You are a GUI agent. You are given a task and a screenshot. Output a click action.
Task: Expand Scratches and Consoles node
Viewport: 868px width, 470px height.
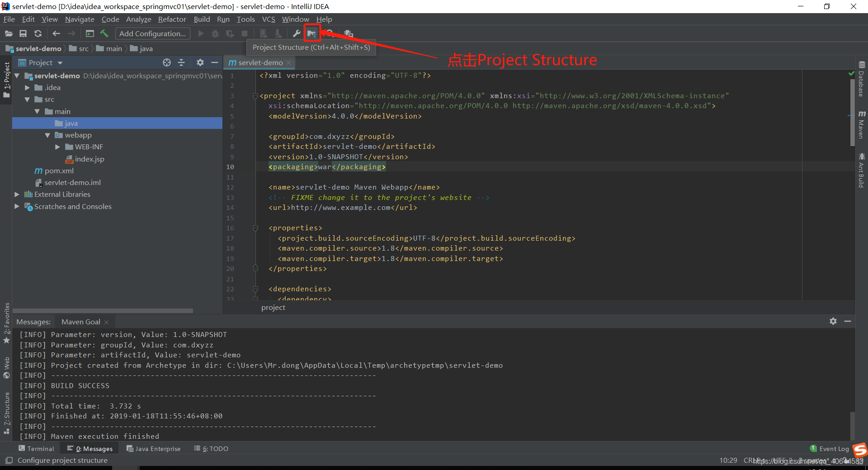[17, 206]
